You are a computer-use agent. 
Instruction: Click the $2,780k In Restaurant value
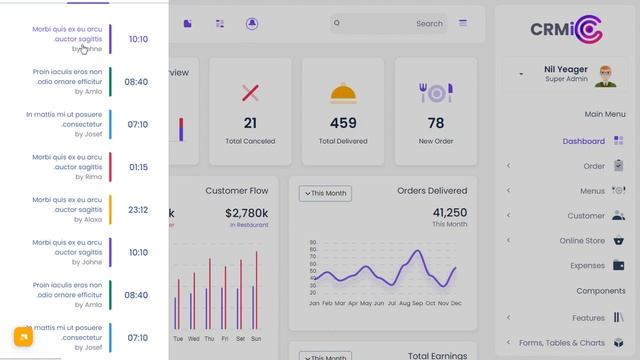coord(247,213)
